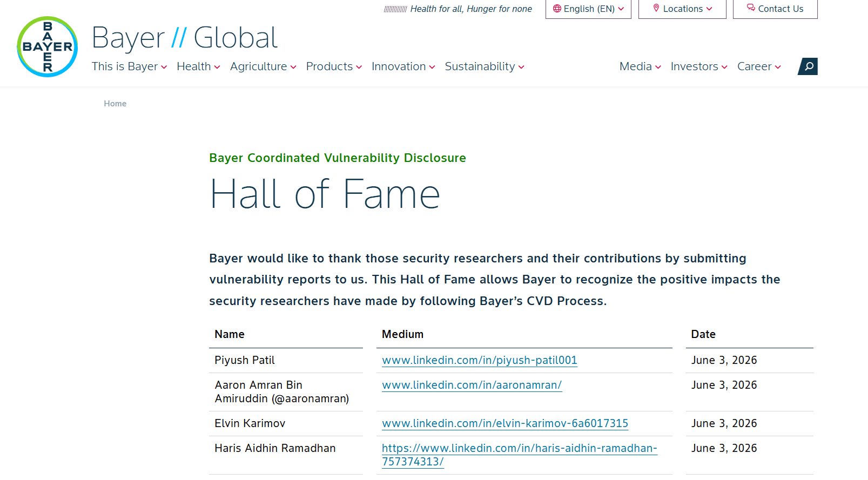868x480 pixels.
Task: Click the June 3, 2026 date for Elvin Karimov
Action: 724,423
